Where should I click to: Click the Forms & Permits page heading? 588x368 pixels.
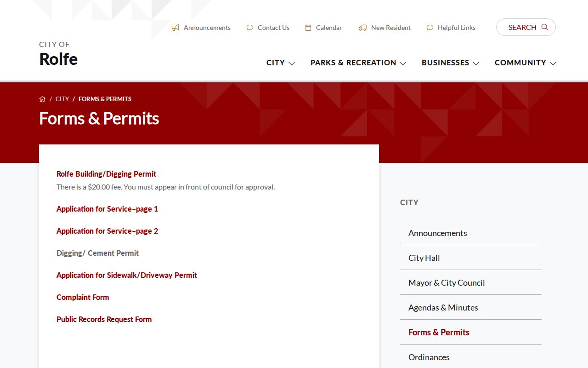click(x=99, y=118)
